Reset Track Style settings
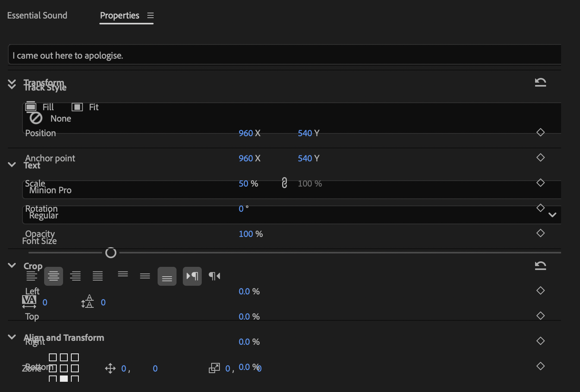Screen dimensions: 580x392 tap(540, 82)
